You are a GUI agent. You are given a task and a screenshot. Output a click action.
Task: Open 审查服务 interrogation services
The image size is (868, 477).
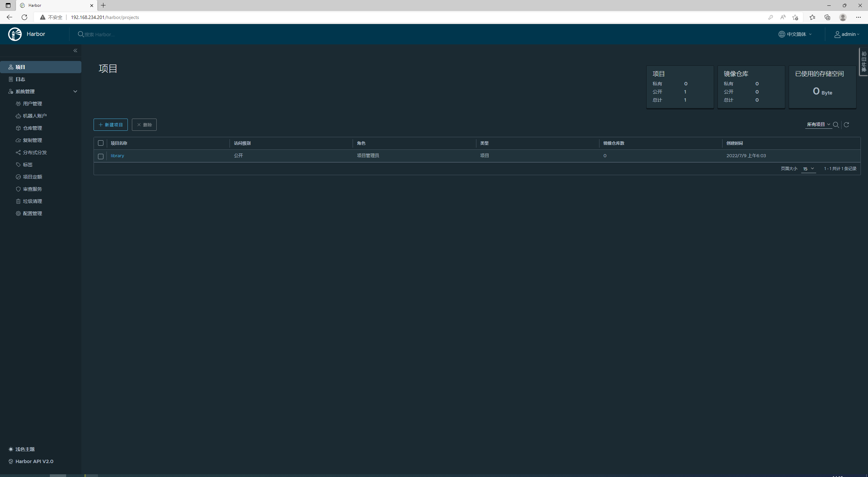point(32,189)
